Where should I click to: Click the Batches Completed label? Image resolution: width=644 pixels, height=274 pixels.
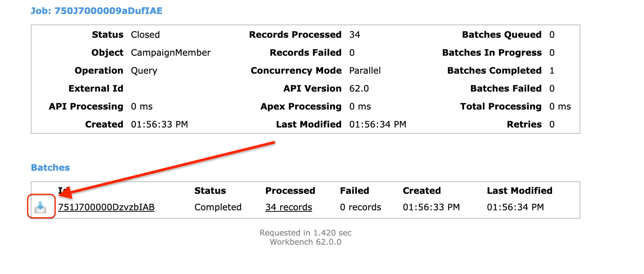[x=494, y=71]
